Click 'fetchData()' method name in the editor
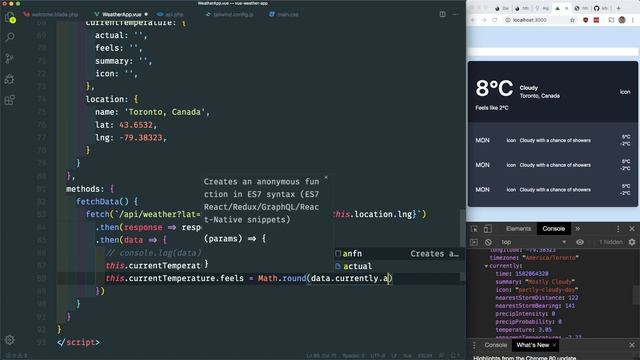The height and width of the screenshot is (360, 640). (x=102, y=202)
